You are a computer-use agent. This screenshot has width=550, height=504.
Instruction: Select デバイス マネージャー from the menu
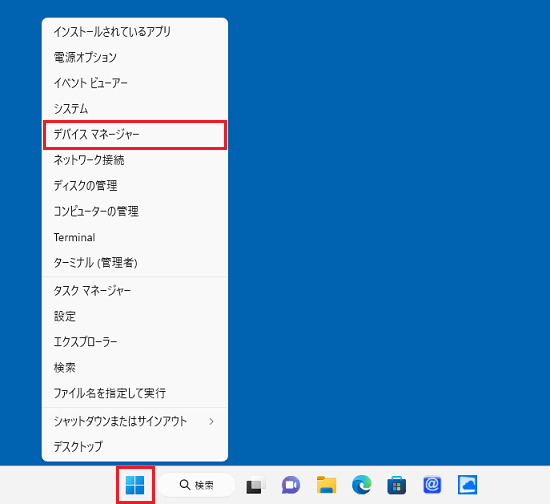[135, 135]
